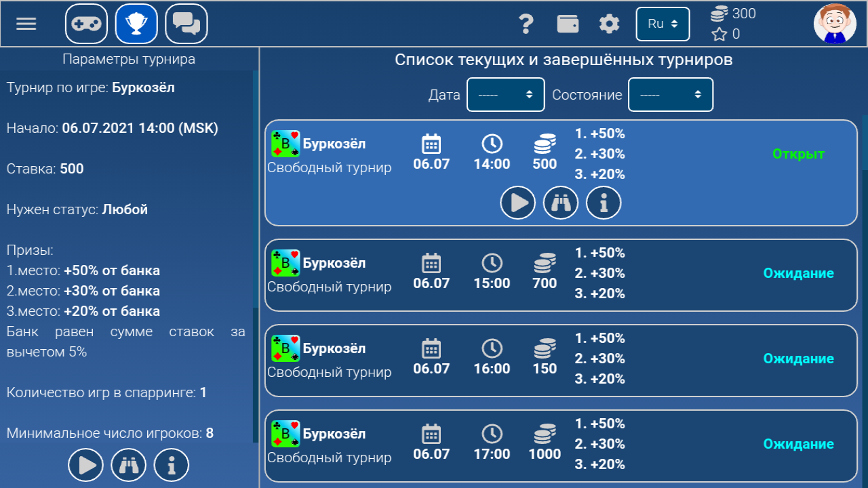Switch to the games section with gamepad icon
The width and height of the screenshot is (868, 488).
click(87, 23)
